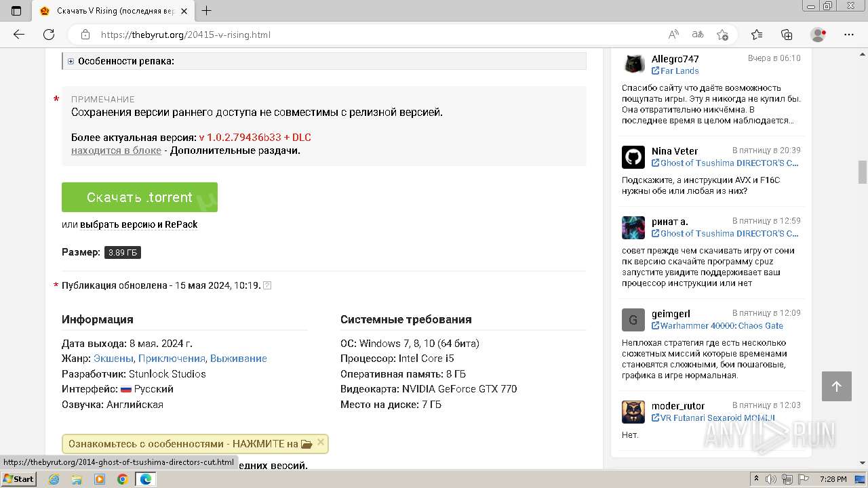Open the Экшены genre link
The image size is (868, 488).
[113, 359]
